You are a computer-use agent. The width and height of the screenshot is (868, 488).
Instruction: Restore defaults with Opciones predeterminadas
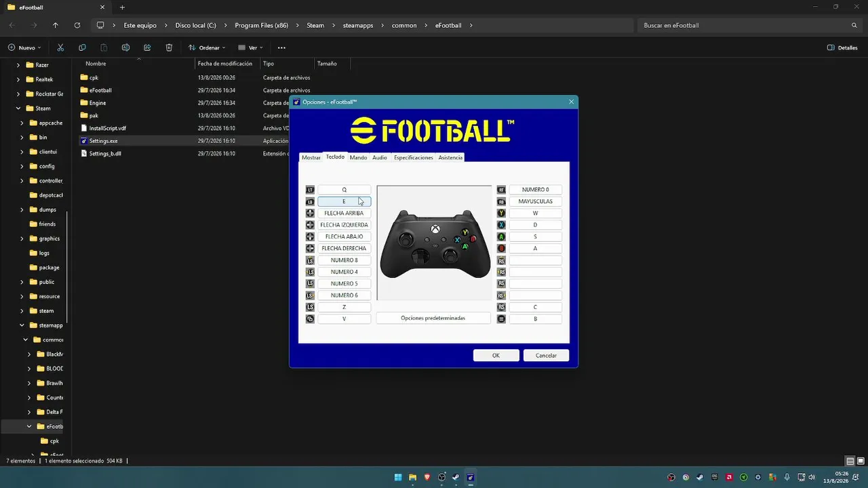pyautogui.click(x=433, y=318)
